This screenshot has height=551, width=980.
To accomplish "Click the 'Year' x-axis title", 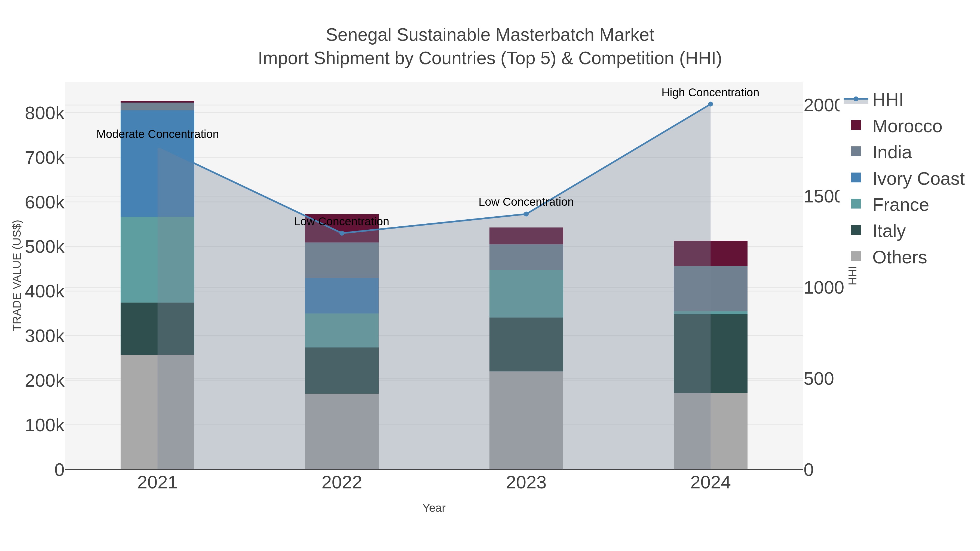I will (x=434, y=508).
